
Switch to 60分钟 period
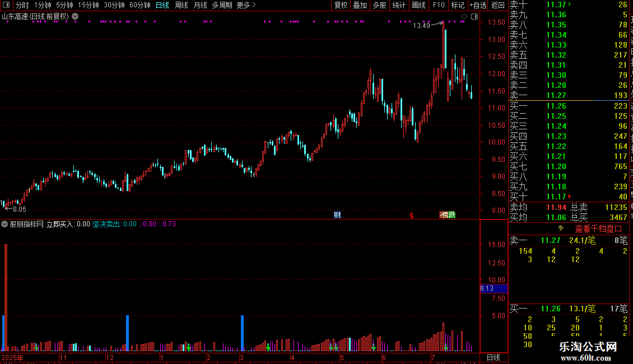(140, 5)
